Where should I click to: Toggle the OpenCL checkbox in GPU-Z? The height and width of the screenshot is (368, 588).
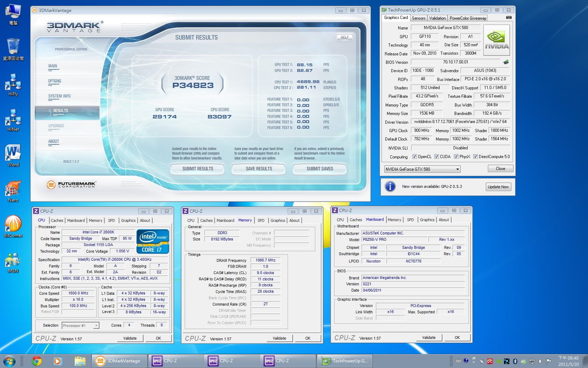pos(414,157)
